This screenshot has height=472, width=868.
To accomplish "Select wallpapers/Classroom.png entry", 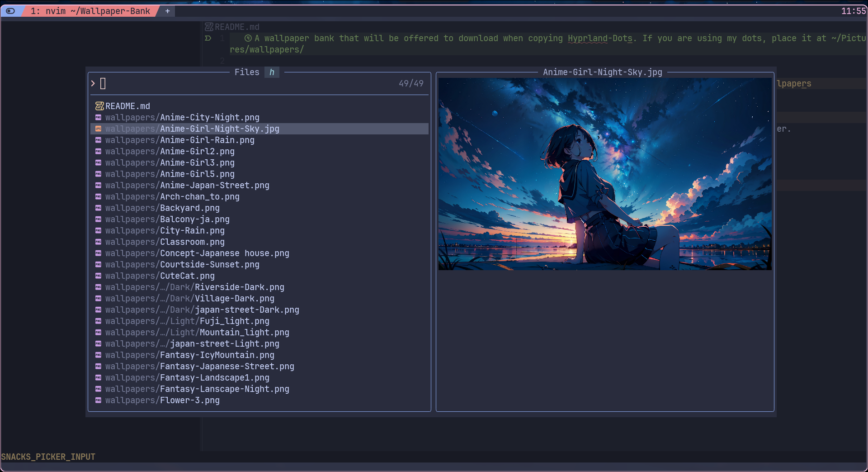I will 259,242.
